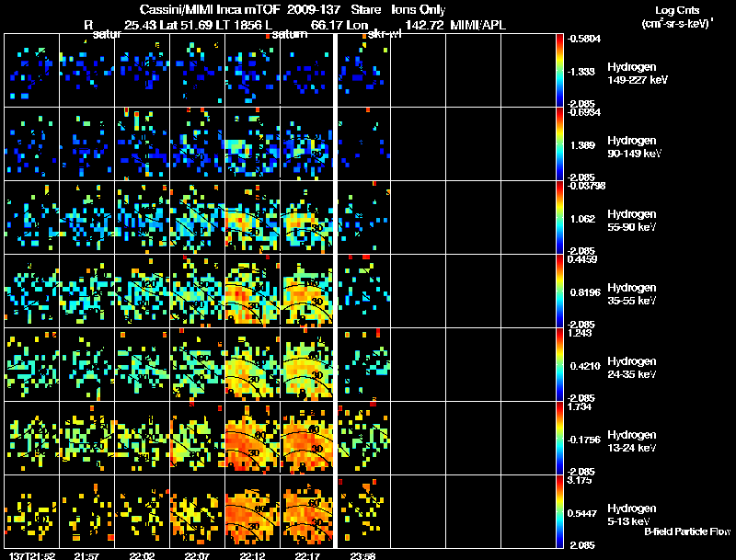Viewport: 736px width, 560px height.
Task: Click the Hydrogen 35-55 keV color bar
Action: coord(559,291)
